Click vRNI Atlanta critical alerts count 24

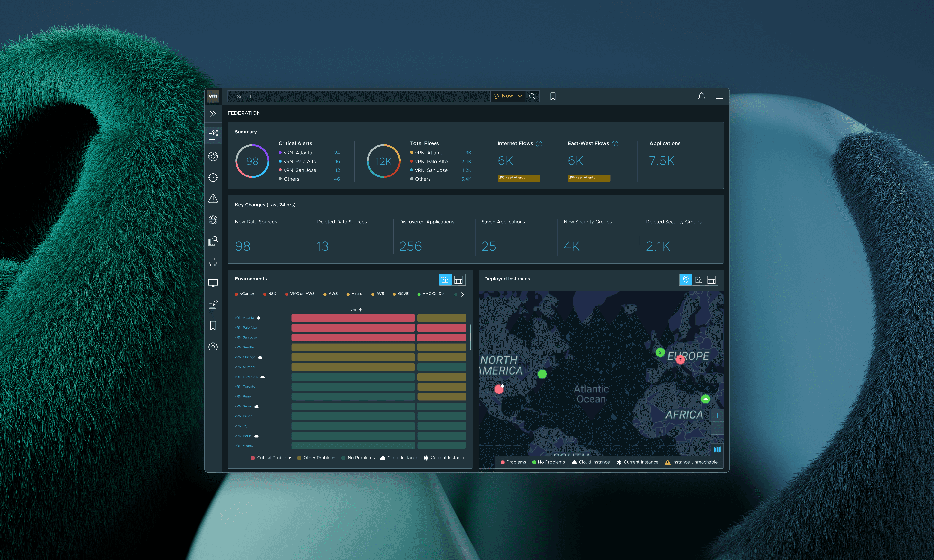click(x=337, y=153)
